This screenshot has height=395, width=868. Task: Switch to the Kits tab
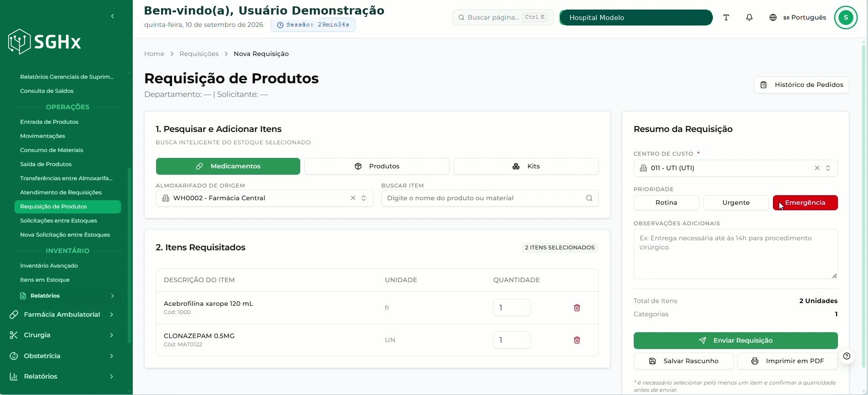point(526,167)
